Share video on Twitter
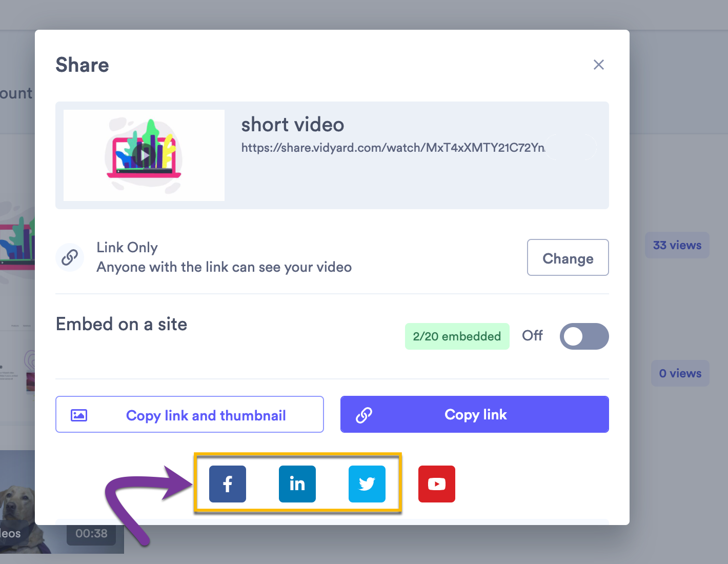The height and width of the screenshot is (564, 728). 367,484
